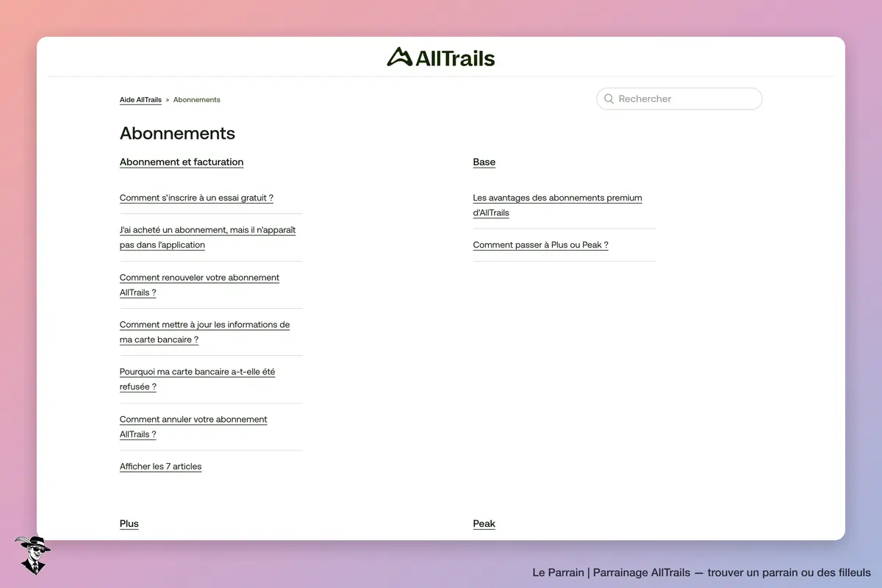This screenshot has width=882, height=588.
Task: Go to the Aide AllTrails breadcrumb
Action: click(x=140, y=100)
